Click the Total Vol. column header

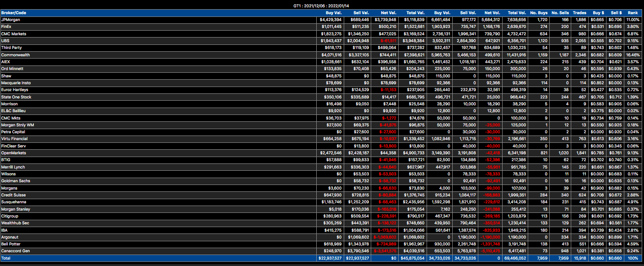(x=516, y=13)
